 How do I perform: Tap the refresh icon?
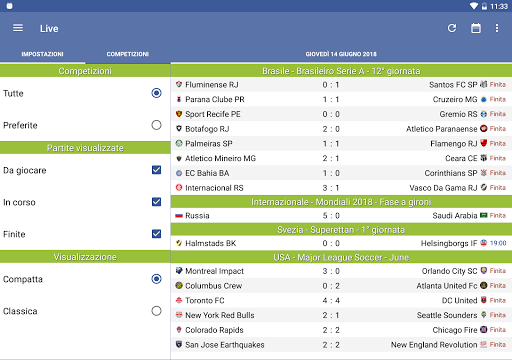pyautogui.click(x=452, y=28)
